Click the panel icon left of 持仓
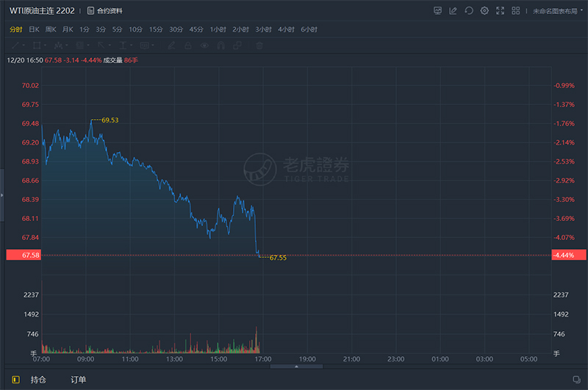The height and width of the screenshot is (390, 588). click(x=15, y=380)
